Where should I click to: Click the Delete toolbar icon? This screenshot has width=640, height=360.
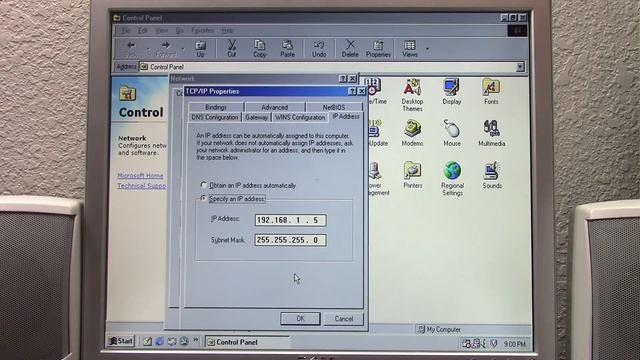click(x=350, y=49)
